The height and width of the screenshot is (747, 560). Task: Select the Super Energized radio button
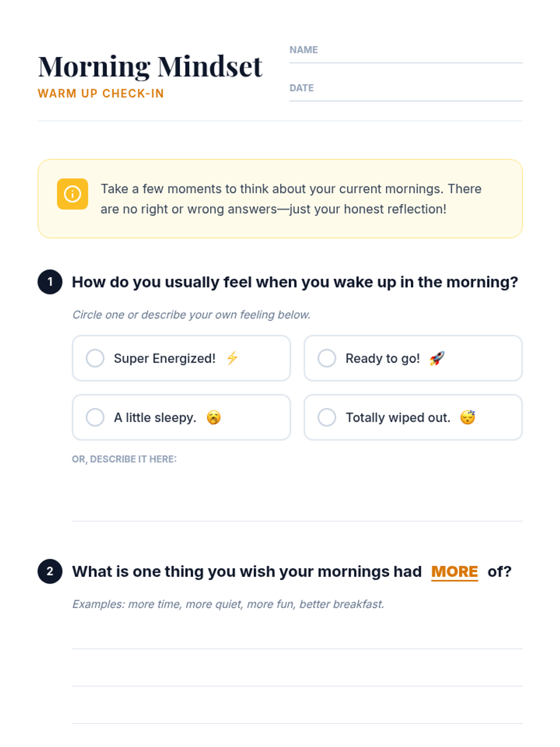(95, 358)
